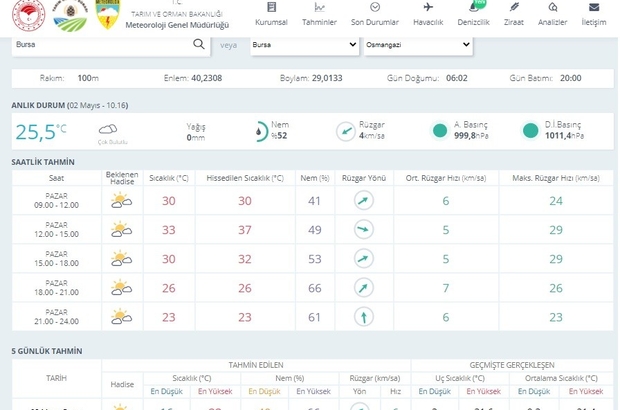Open the Bursa province dropdown
The height and width of the screenshot is (410, 620).
coord(303,45)
